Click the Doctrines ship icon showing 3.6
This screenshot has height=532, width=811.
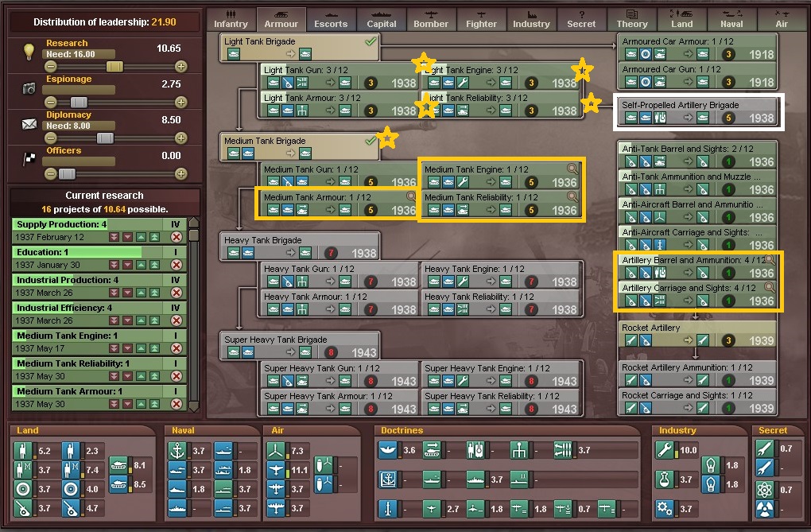coord(388,450)
